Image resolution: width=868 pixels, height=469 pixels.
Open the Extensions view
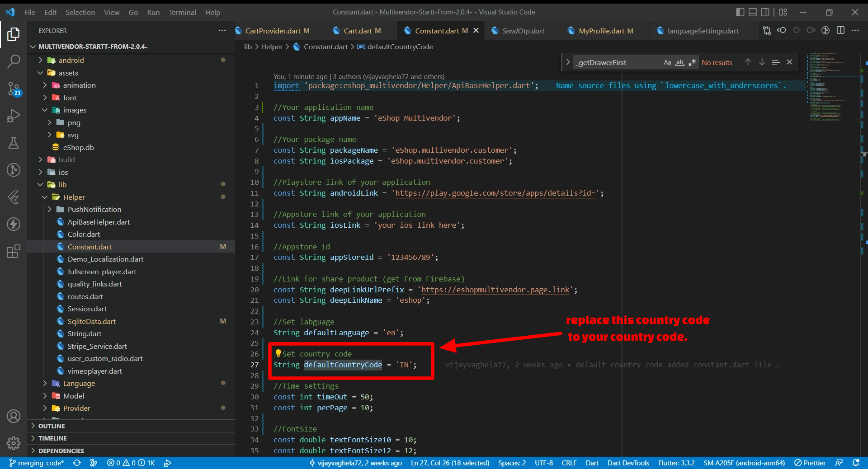click(14, 251)
